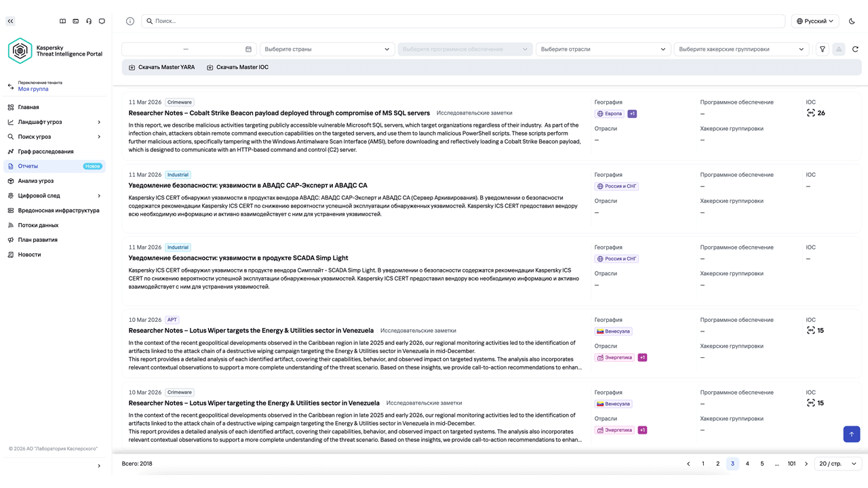Click the +1 badge next to Европа
This screenshot has width=868, height=488.
[632, 114]
